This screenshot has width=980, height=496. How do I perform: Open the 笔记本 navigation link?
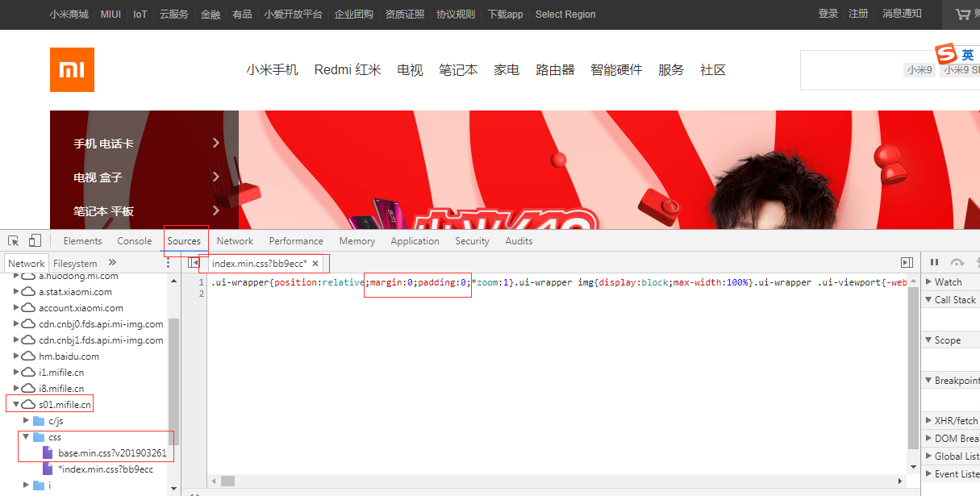pyautogui.click(x=458, y=70)
